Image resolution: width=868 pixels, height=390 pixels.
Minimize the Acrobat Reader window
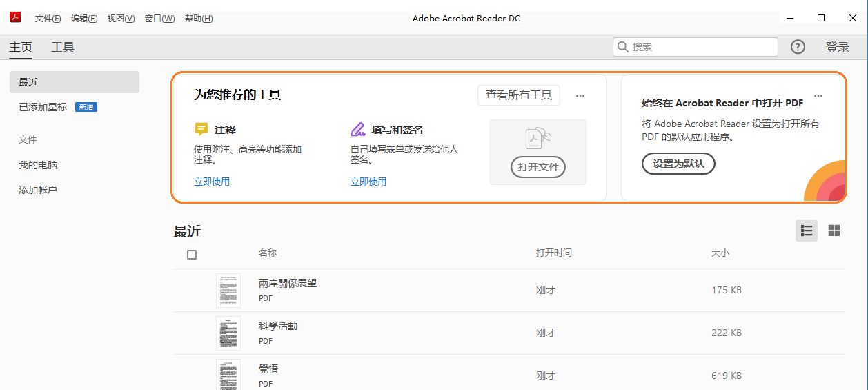pos(789,18)
